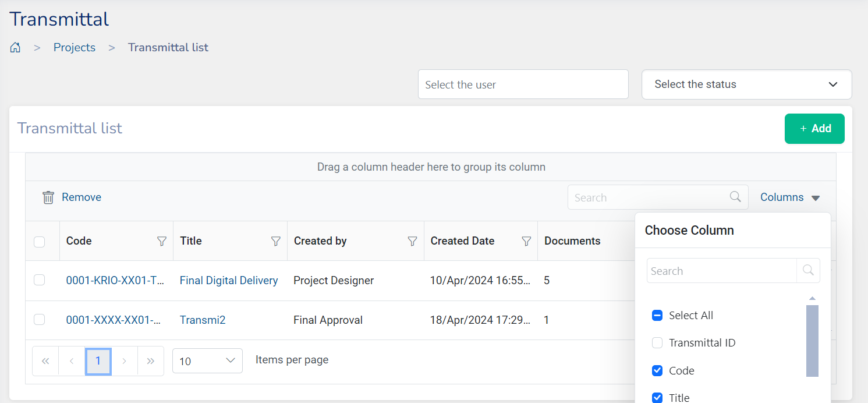This screenshot has width=868, height=403.
Task: Select the Final Digital Delivery row checkbox
Action: 40,280
